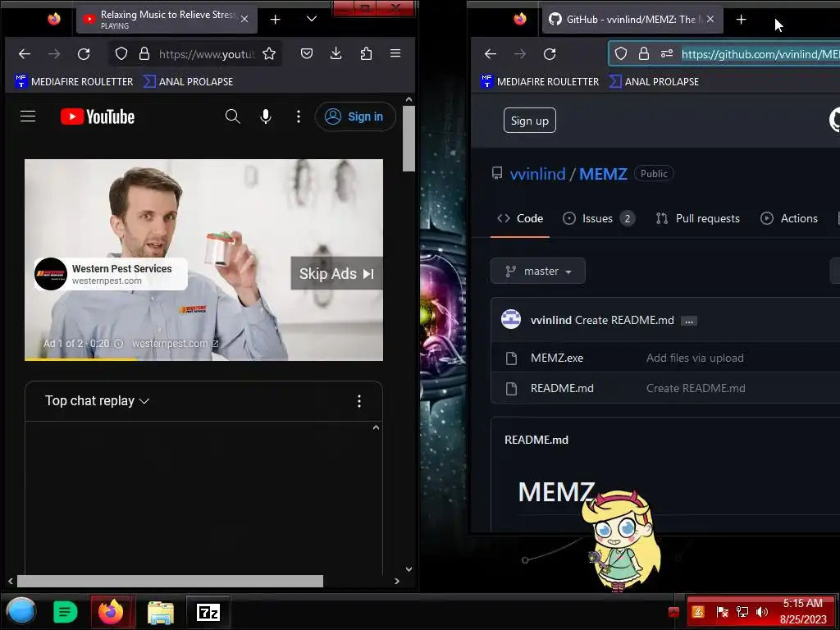840x630 pixels.
Task: Open YouTube search
Action: click(232, 116)
